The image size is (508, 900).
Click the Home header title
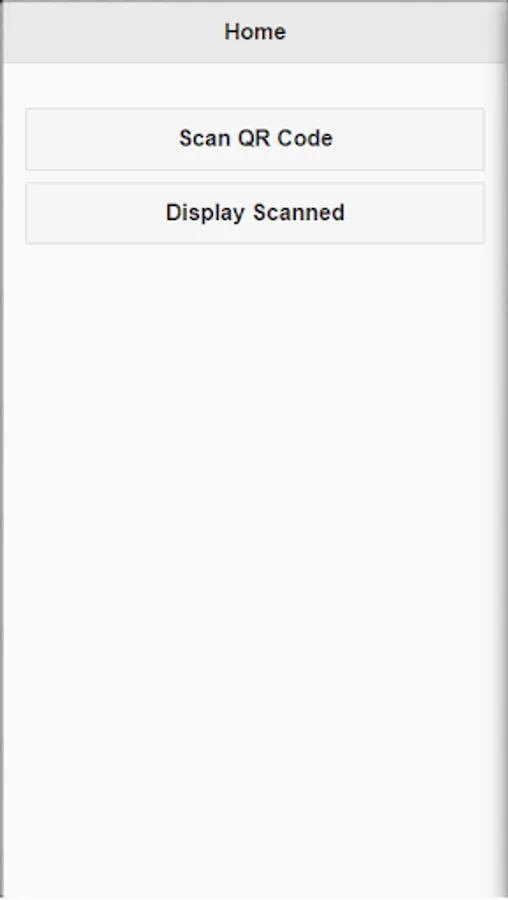click(255, 32)
